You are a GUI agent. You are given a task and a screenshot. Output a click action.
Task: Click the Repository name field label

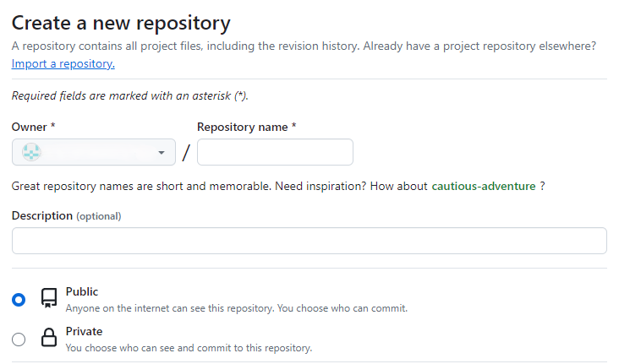246,126
